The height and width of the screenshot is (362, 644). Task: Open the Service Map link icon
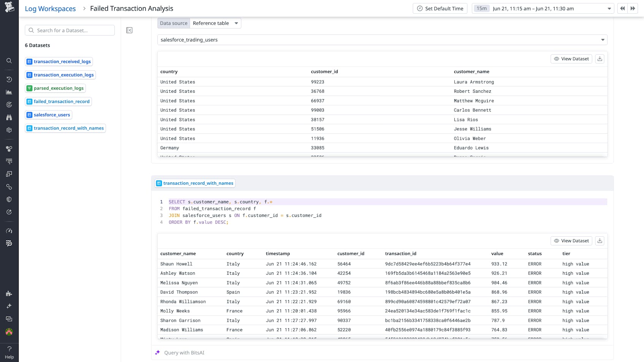9,187
